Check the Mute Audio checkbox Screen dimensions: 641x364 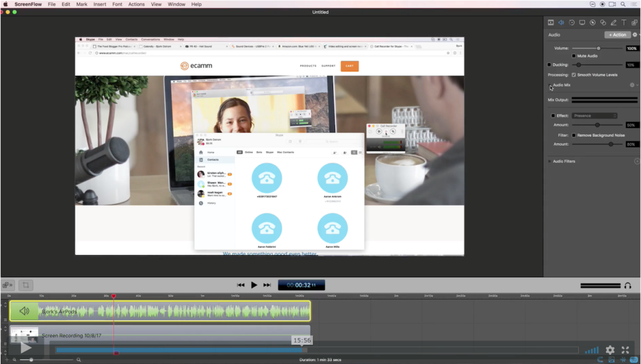pyautogui.click(x=573, y=56)
